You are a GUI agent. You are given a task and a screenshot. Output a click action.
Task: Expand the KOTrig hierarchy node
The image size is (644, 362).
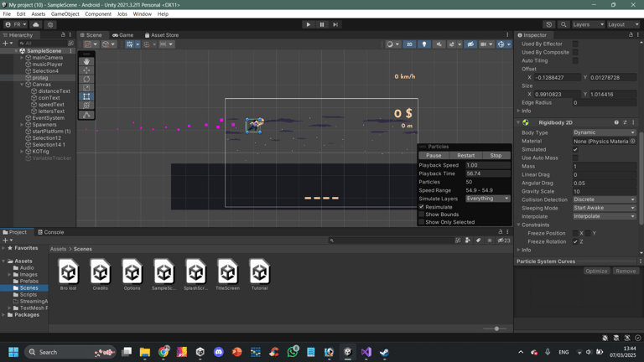click(x=22, y=152)
